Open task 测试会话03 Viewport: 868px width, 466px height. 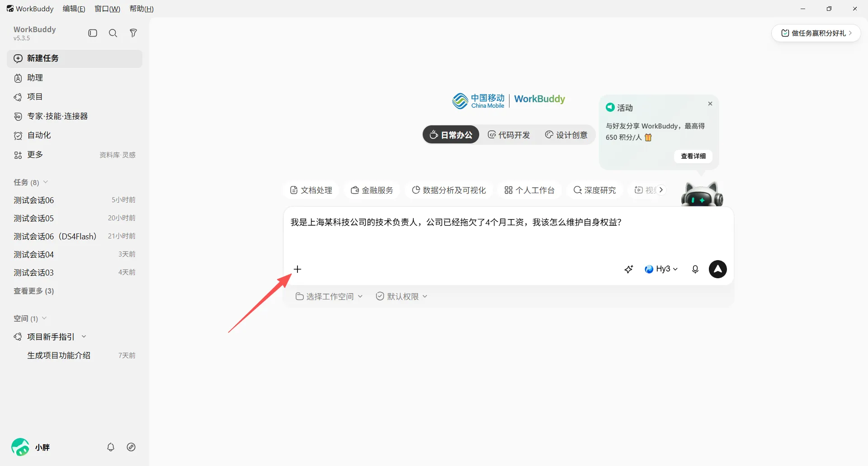coord(75,272)
